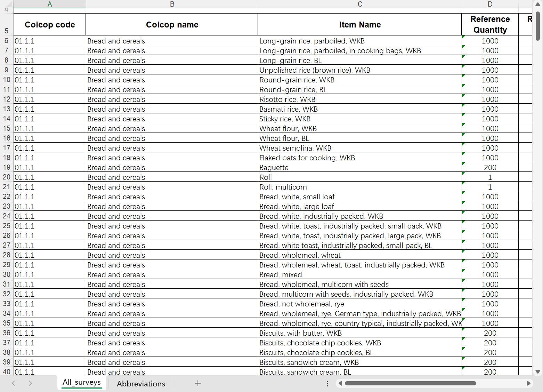The width and height of the screenshot is (543, 392).
Task: Click horizontal scrollbar right arrow
Action: point(529,383)
